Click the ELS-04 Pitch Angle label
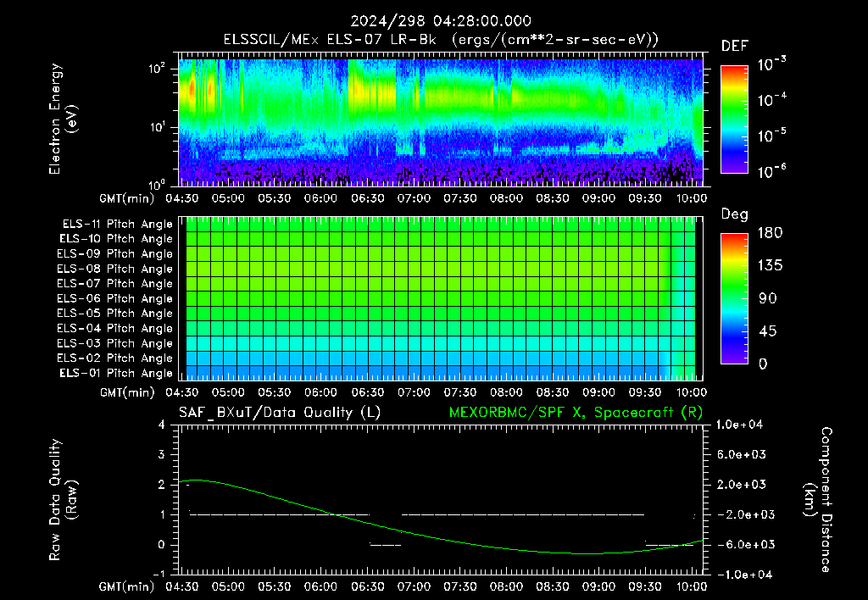 click(114, 328)
